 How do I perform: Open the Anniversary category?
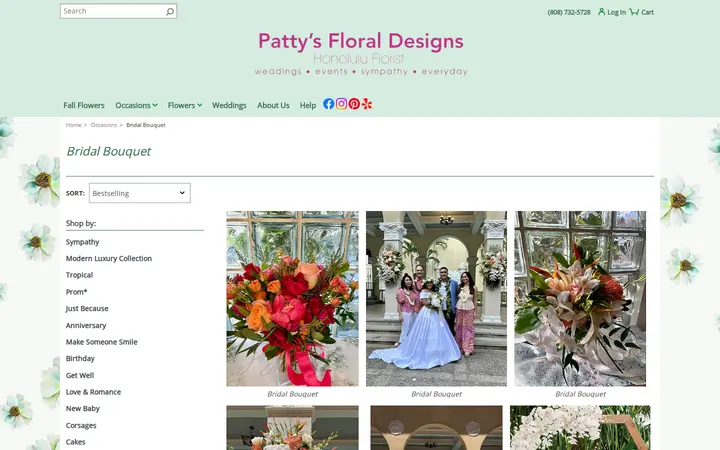86,325
